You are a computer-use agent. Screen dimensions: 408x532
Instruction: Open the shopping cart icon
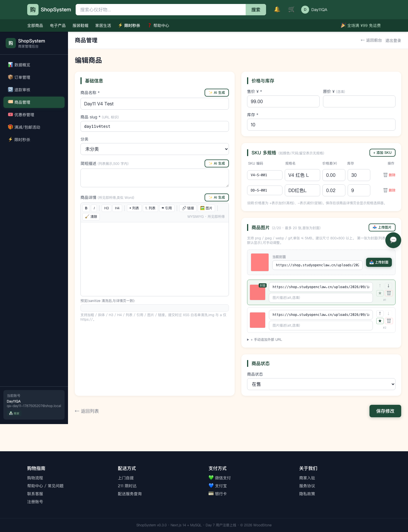tap(291, 10)
